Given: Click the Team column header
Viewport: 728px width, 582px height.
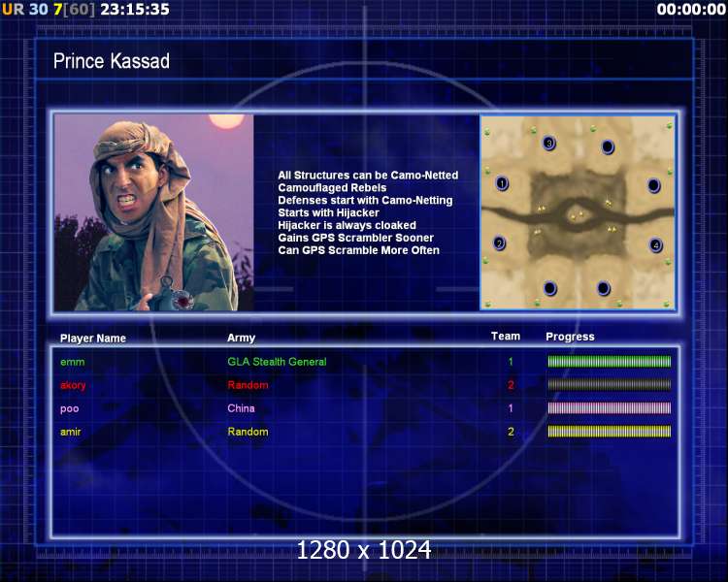Looking at the screenshot, I should tap(506, 336).
